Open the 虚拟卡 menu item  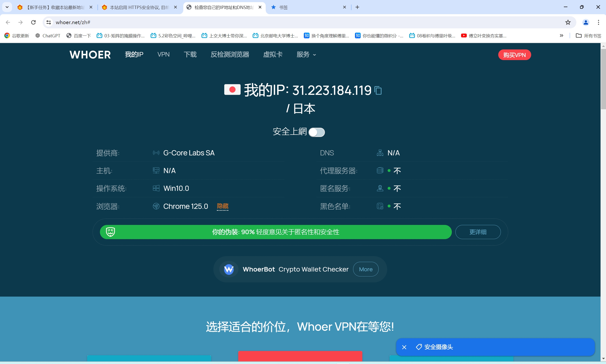273,54
